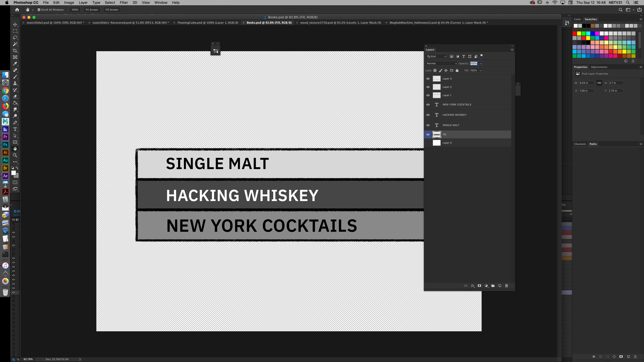Toggle Scroll All Windows checkbox
644x362 pixels.
pos(39,10)
